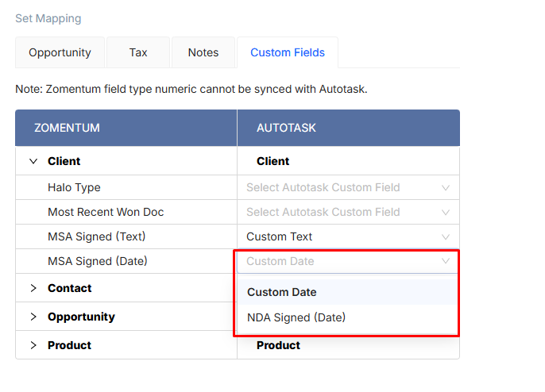
Task: Click the Halo Type dropdown arrow icon
Action: (x=446, y=188)
